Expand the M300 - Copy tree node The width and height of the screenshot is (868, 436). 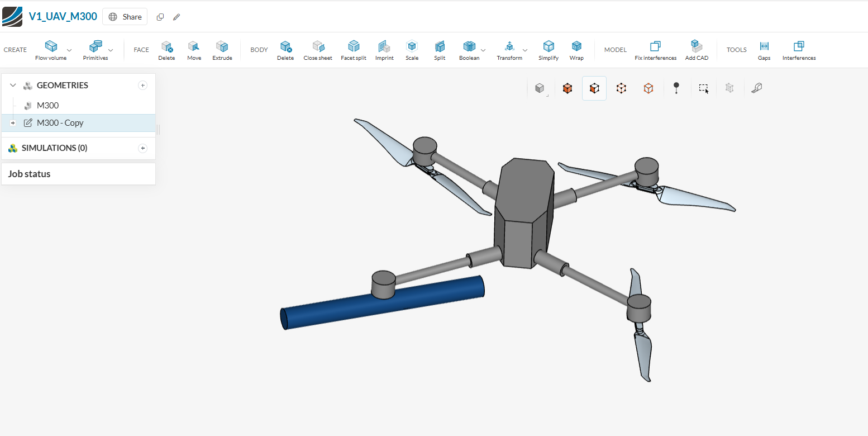(x=13, y=123)
